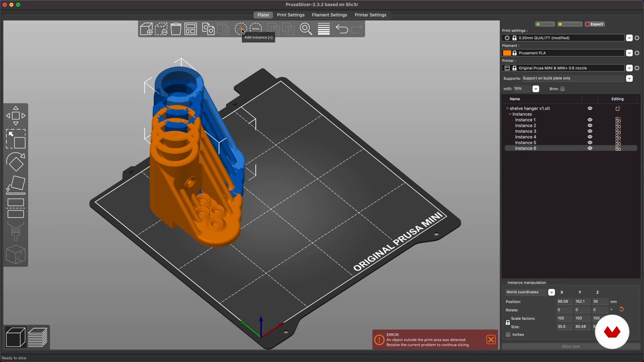
Task: Toggle visibility of Instance 6
Action: click(x=590, y=148)
